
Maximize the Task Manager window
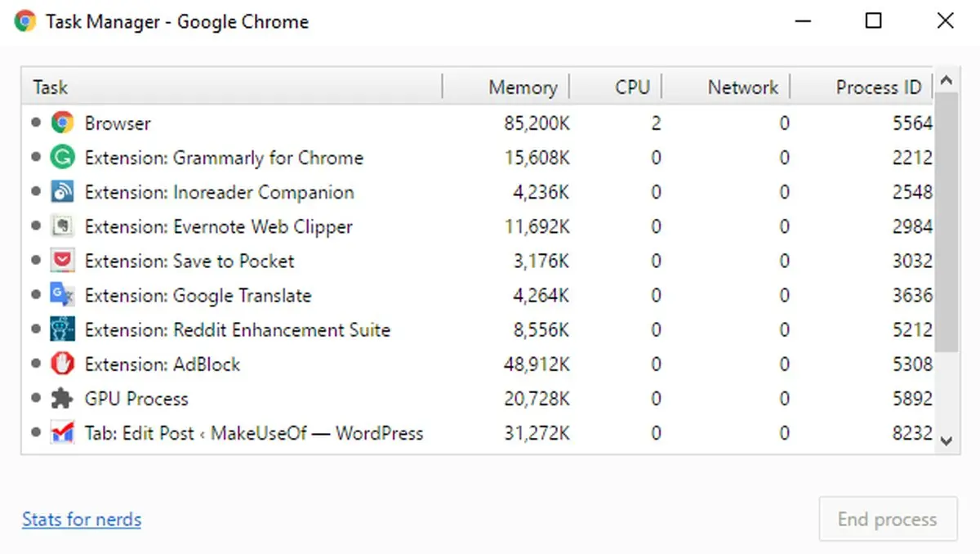tap(873, 21)
